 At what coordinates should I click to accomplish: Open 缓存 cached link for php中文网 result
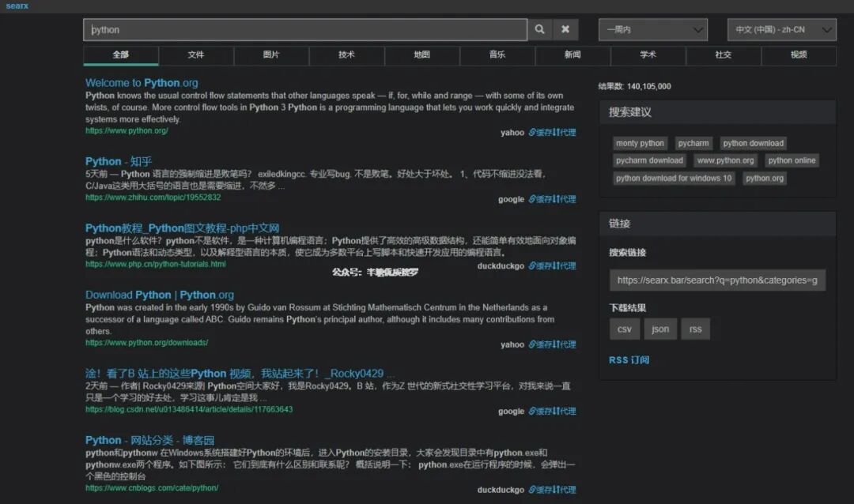click(x=540, y=265)
